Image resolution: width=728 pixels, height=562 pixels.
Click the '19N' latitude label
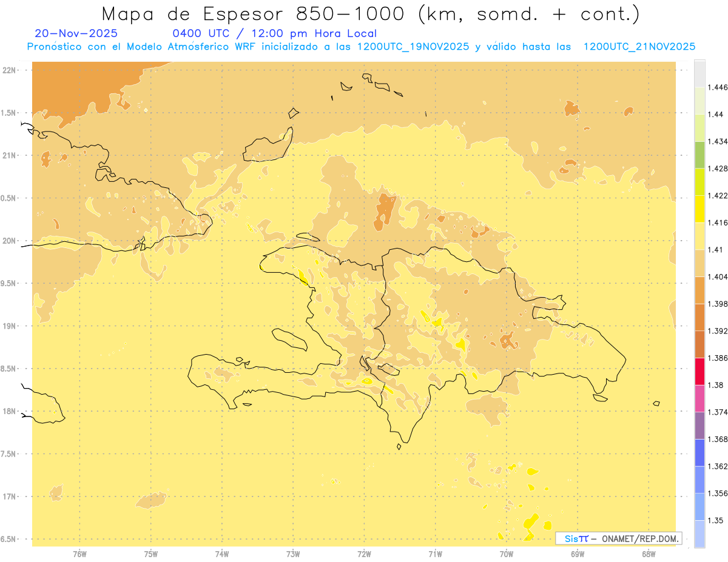tap(10, 326)
